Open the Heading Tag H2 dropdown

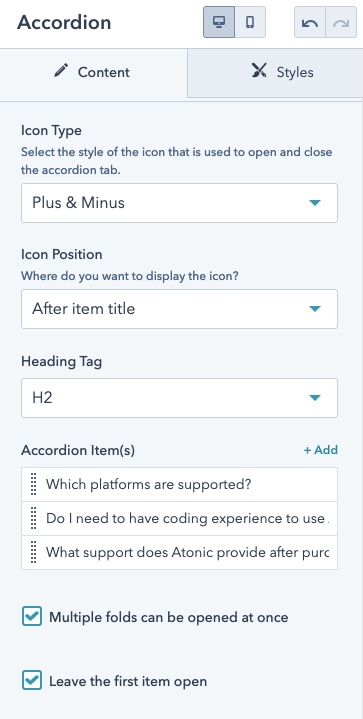[179, 398]
